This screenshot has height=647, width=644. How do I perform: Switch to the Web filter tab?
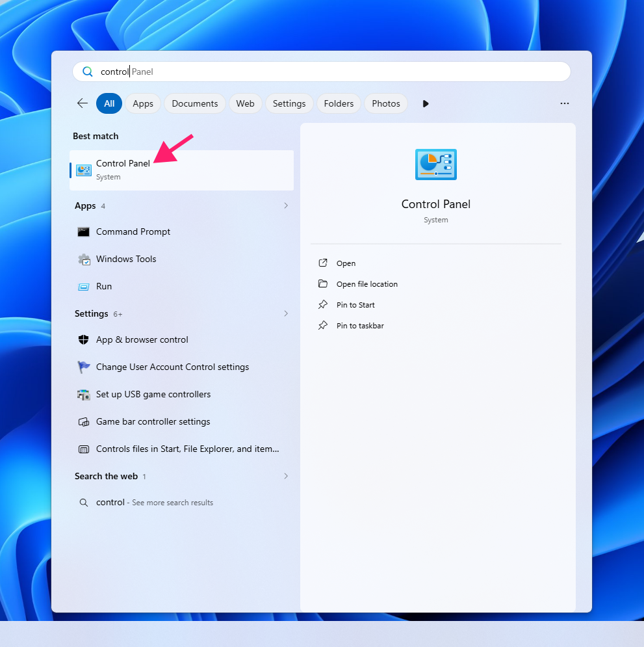click(x=245, y=103)
